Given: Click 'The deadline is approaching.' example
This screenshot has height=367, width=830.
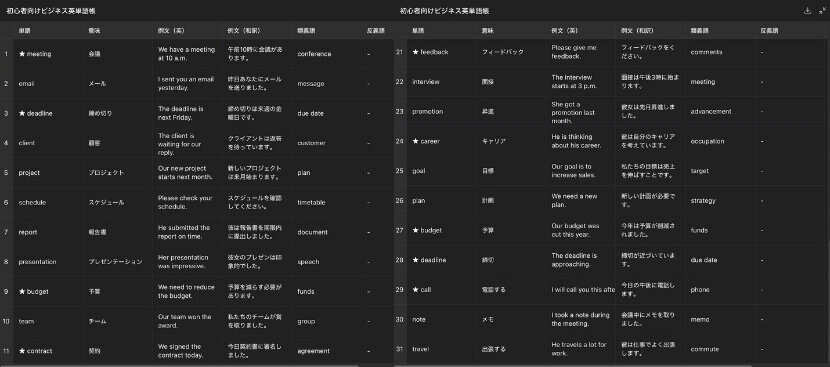Looking at the screenshot, I should pyautogui.click(x=574, y=260).
